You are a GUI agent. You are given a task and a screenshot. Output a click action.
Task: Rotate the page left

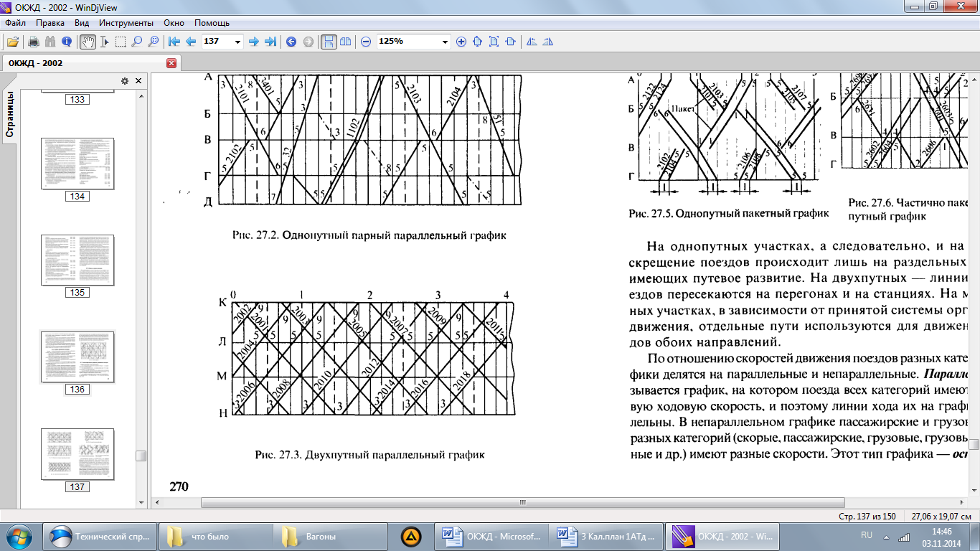tap(532, 42)
